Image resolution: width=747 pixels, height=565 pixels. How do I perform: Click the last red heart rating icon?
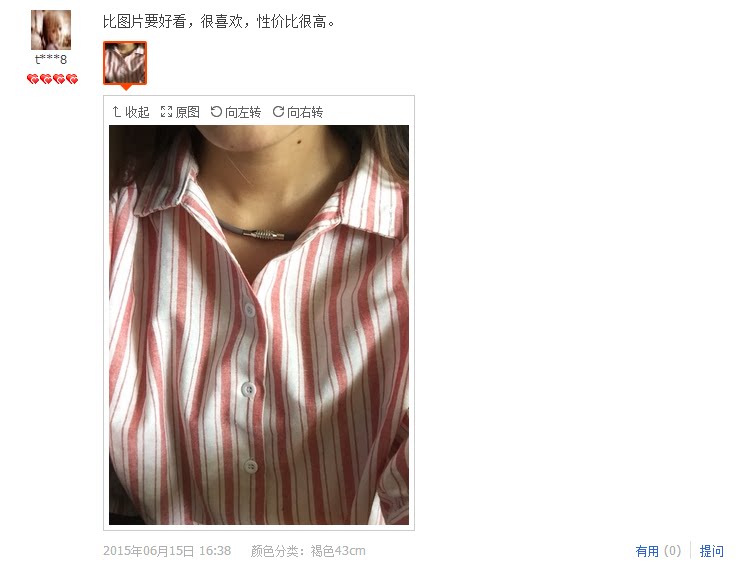(72, 79)
